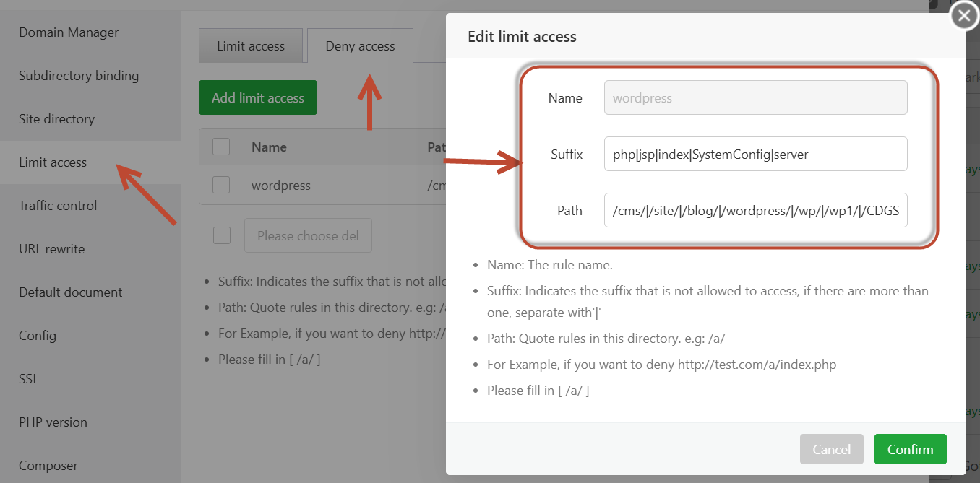Toggle the checkbox beside Please choose del
Screen dimensions: 980x483
pyautogui.click(x=222, y=235)
